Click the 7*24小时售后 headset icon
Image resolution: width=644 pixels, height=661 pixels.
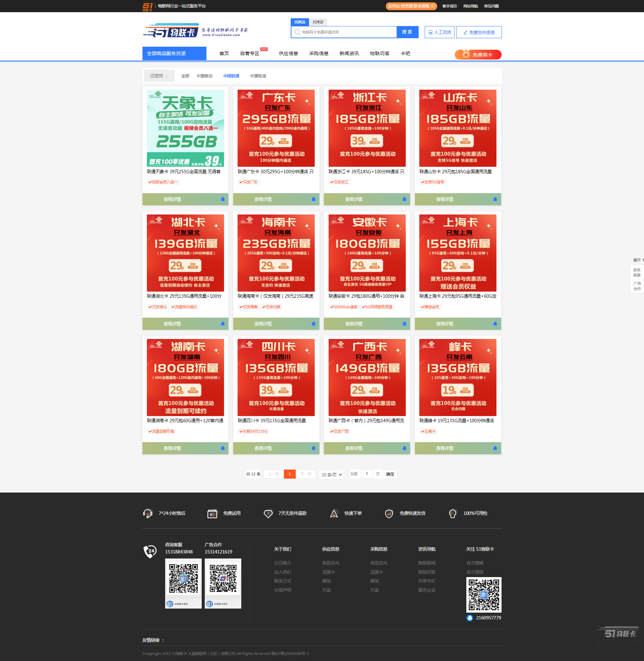tap(148, 514)
